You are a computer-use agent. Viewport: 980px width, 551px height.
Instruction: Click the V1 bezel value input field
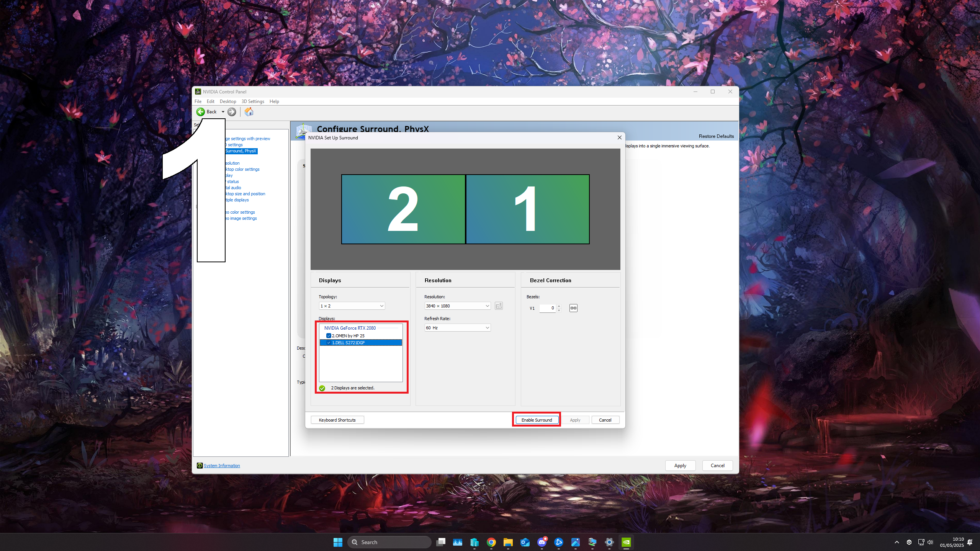pyautogui.click(x=548, y=308)
